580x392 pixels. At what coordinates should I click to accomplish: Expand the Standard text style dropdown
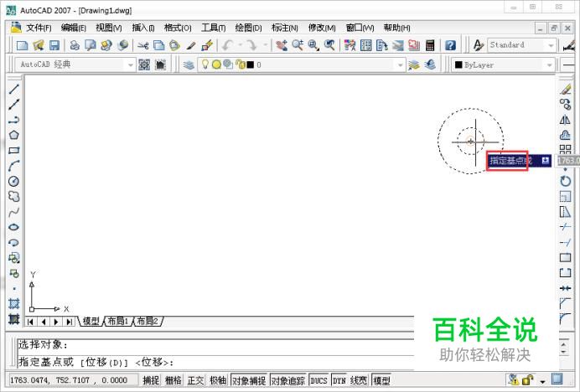point(551,45)
